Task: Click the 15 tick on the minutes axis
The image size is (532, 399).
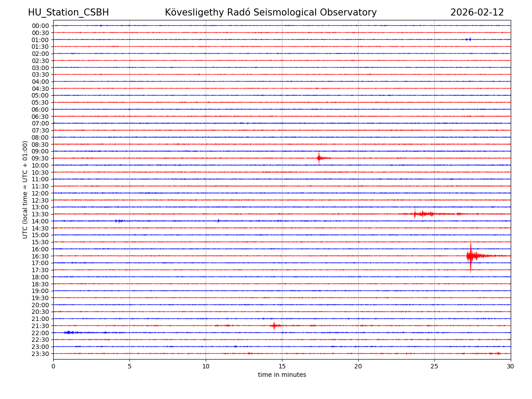Action: (x=282, y=366)
